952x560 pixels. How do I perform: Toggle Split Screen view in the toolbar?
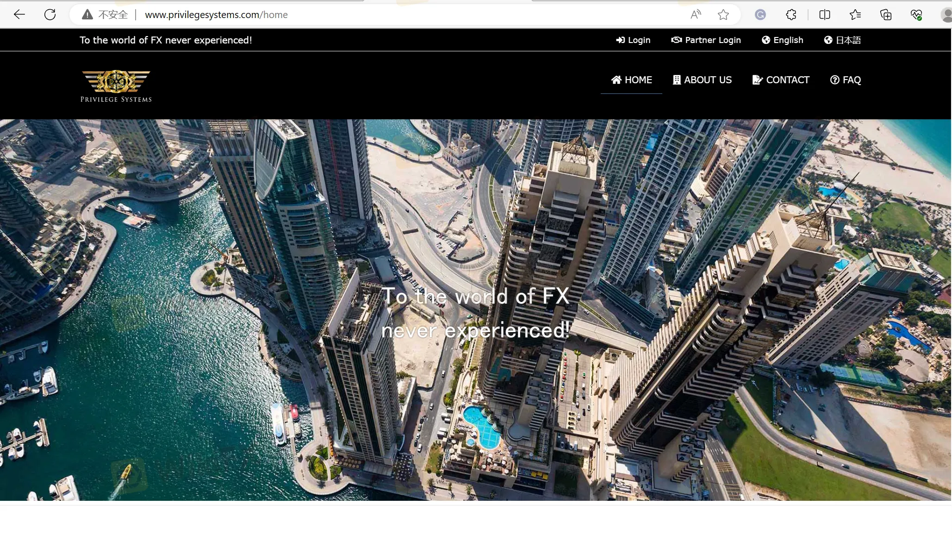point(825,14)
